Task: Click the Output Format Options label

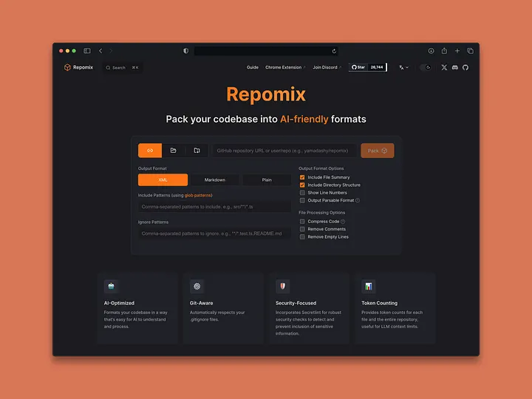Action: (321, 168)
